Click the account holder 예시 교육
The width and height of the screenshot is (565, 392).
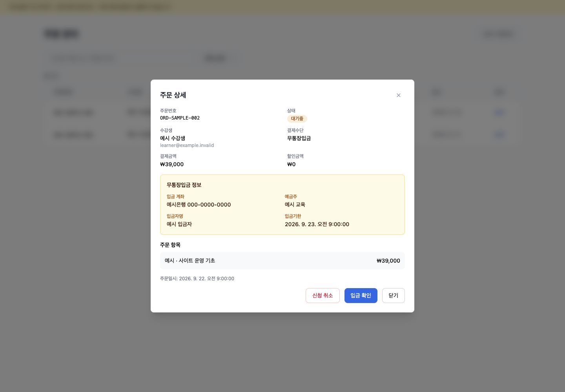(x=295, y=205)
